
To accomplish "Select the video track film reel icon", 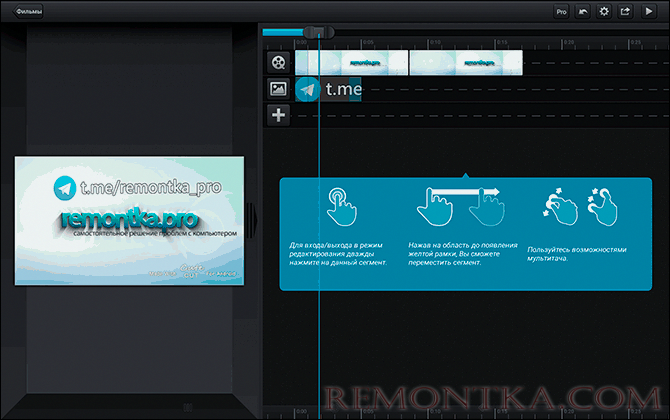I will [x=278, y=62].
